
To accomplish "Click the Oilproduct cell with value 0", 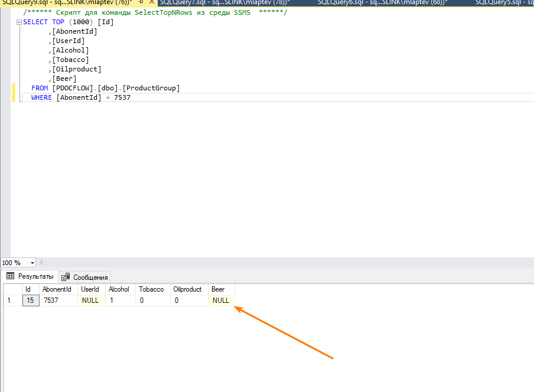I will pyautogui.click(x=189, y=300).
